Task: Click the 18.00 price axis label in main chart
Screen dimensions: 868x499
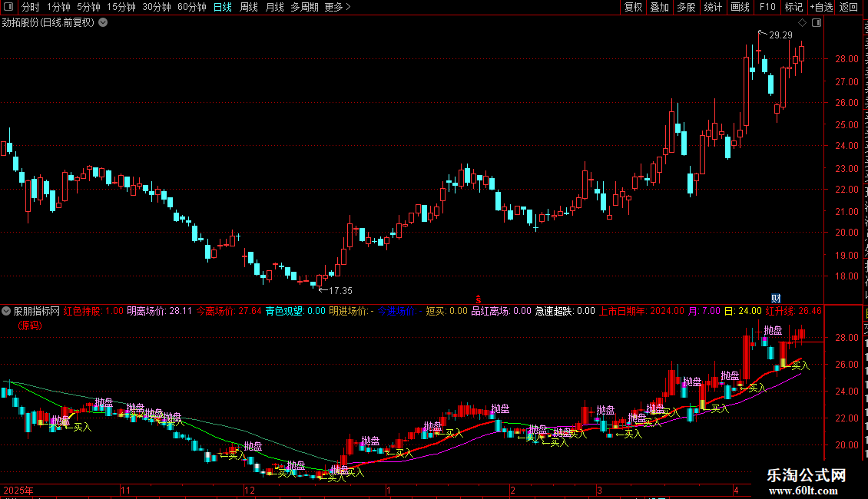Action: pos(847,276)
